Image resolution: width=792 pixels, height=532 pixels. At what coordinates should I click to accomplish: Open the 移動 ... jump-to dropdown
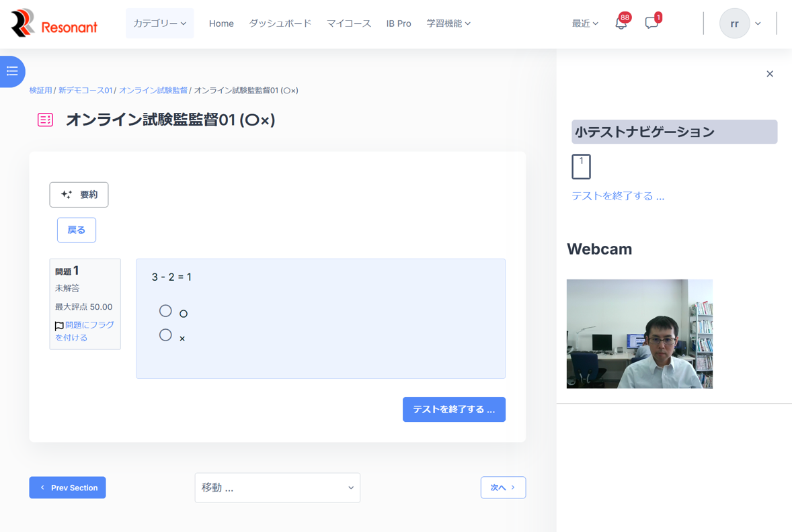coord(277,488)
